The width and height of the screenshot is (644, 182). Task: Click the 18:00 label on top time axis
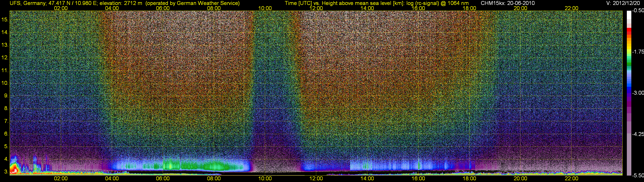[469, 8]
